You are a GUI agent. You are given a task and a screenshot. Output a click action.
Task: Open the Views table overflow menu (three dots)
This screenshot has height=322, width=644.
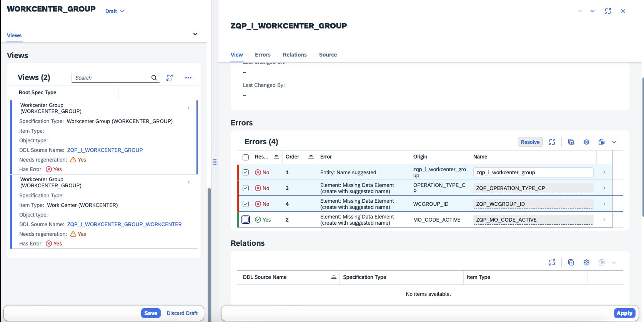[188, 78]
